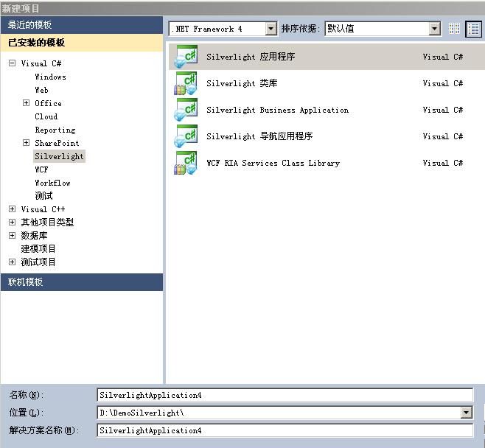Click the Silverlight 导航应用程序 template icon
This screenshot has width=485, height=448.
click(x=186, y=136)
